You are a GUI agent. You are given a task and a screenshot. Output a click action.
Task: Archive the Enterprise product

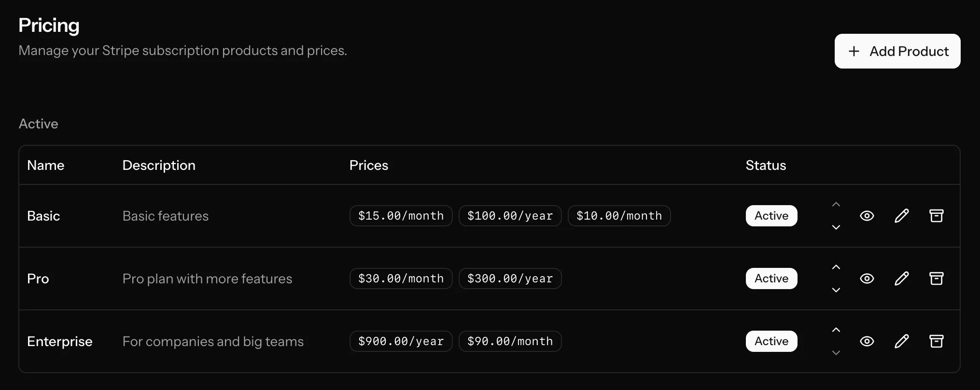pyautogui.click(x=936, y=341)
